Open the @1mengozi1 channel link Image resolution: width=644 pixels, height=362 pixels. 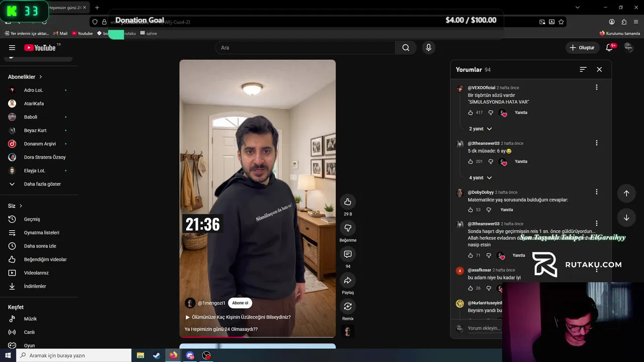tap(211, 303)
